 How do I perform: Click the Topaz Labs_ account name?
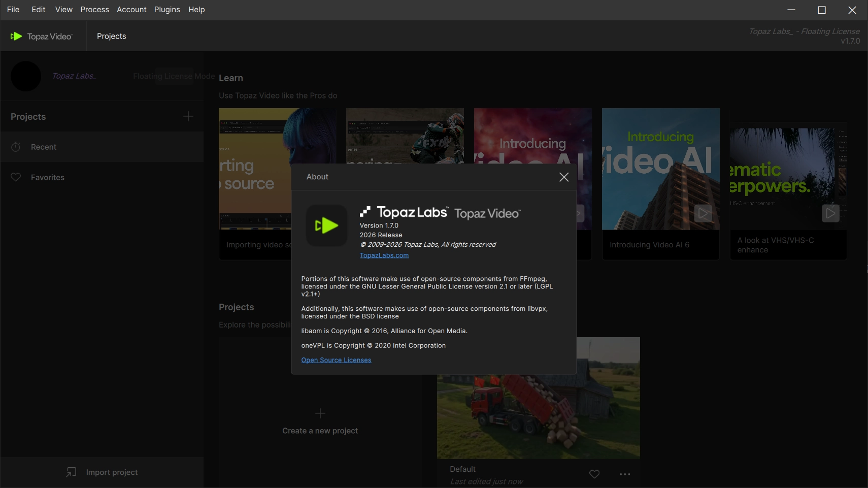(x=74, y=76)
